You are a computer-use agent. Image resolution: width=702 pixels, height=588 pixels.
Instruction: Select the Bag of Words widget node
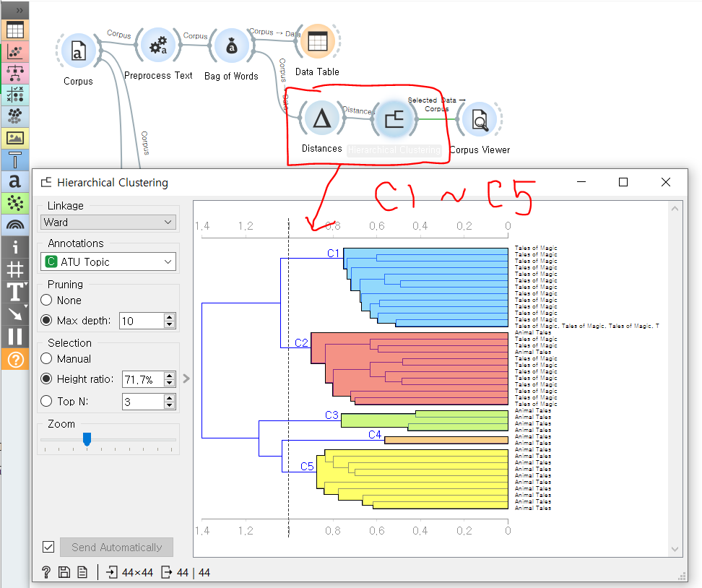tap(231, 46)
